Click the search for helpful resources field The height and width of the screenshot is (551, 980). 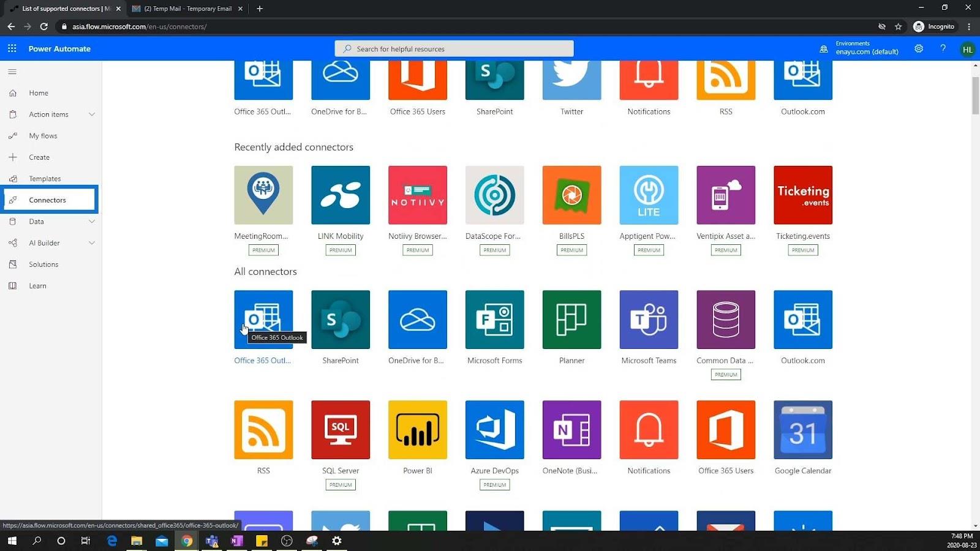pos(454,48)
